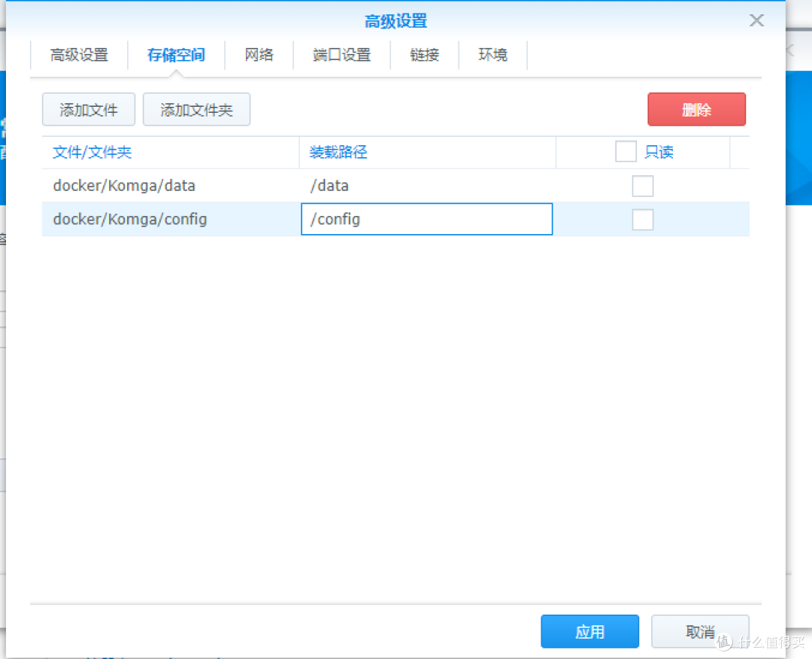812x659 pixels.
Task: Open the 环境 tab
Action: [x=492, y=54]
